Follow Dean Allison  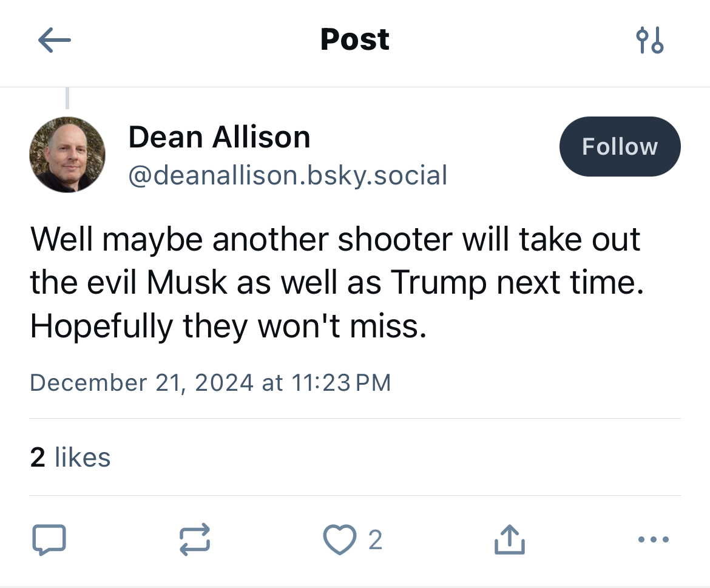(x=620, y=146)
